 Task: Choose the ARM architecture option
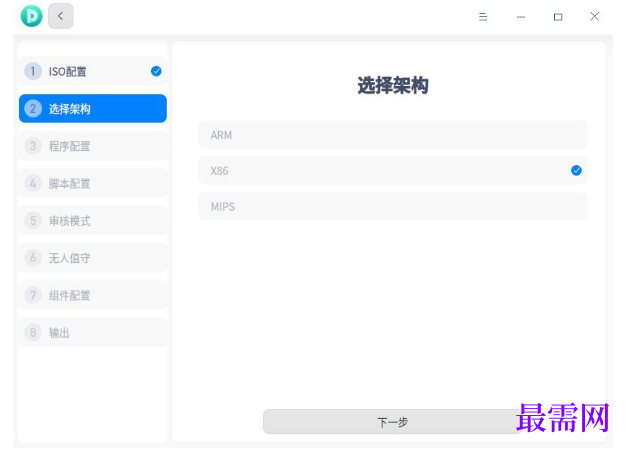(x=392, y=135)
